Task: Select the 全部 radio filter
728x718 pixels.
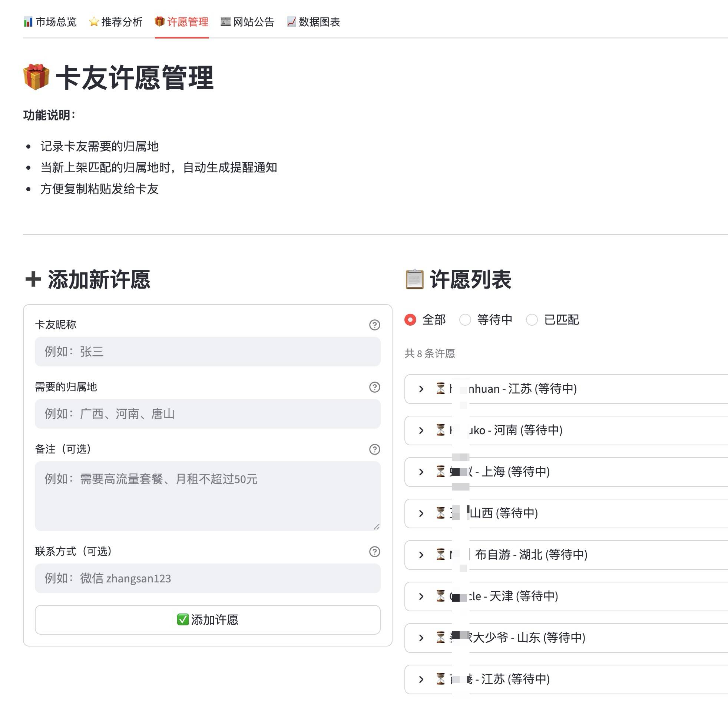Action: coord(410,319)
